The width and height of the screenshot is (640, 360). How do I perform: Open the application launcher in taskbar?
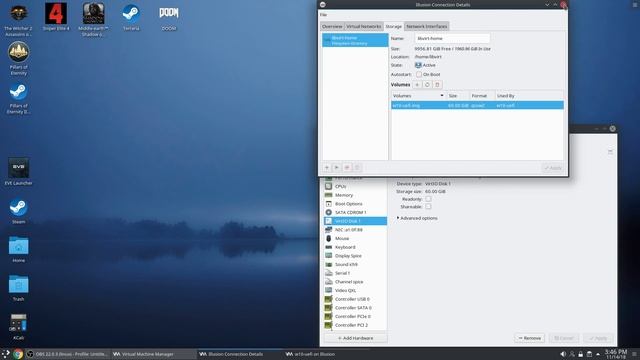coord(6,354)
